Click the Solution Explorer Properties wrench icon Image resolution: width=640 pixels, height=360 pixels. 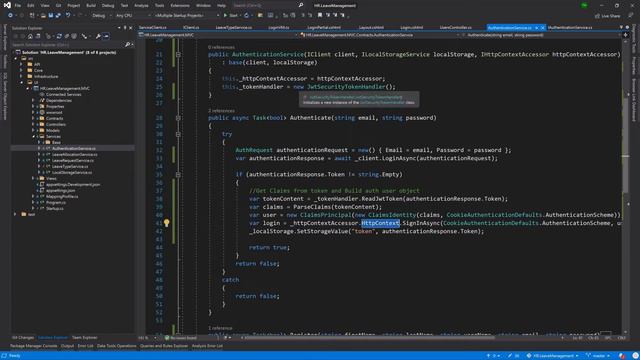click(98, 36)
